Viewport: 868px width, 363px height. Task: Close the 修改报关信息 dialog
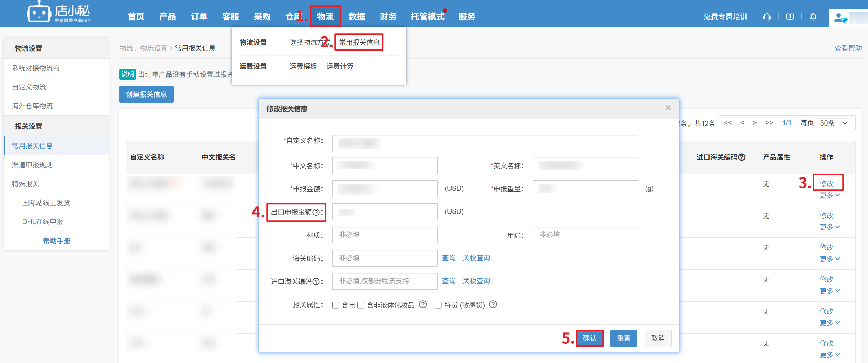tap(668, 108)
